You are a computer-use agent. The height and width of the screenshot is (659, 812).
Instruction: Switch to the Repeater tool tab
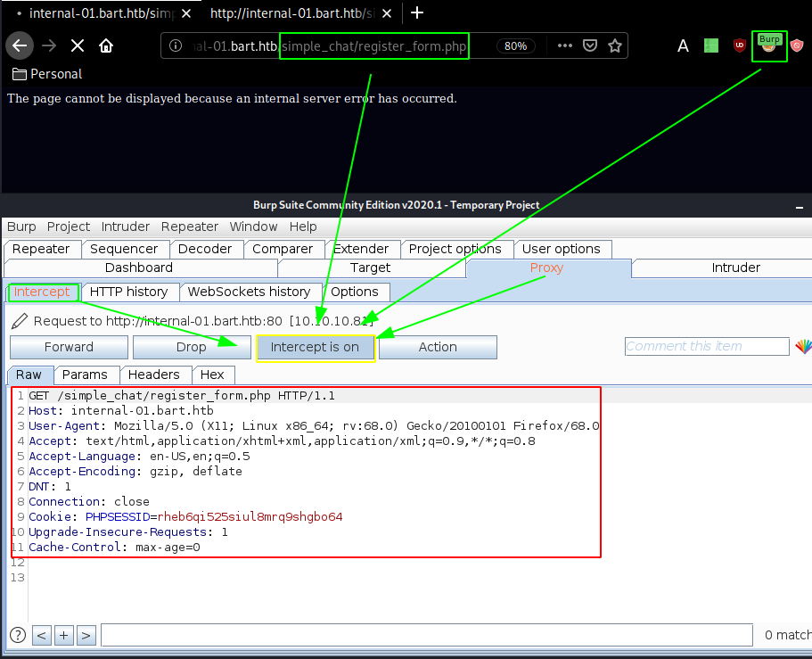pos(41,249)
